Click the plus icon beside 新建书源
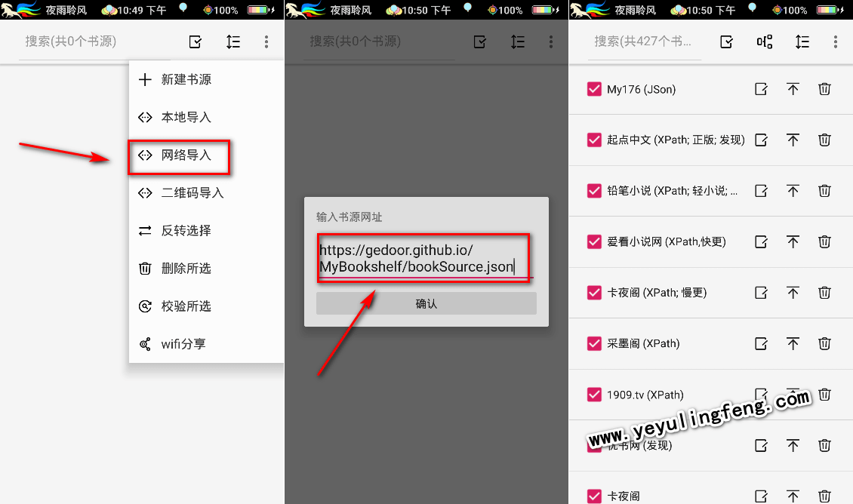Image resolution: width=853 pixels, height=504 pixels. [x=145, y=80]
